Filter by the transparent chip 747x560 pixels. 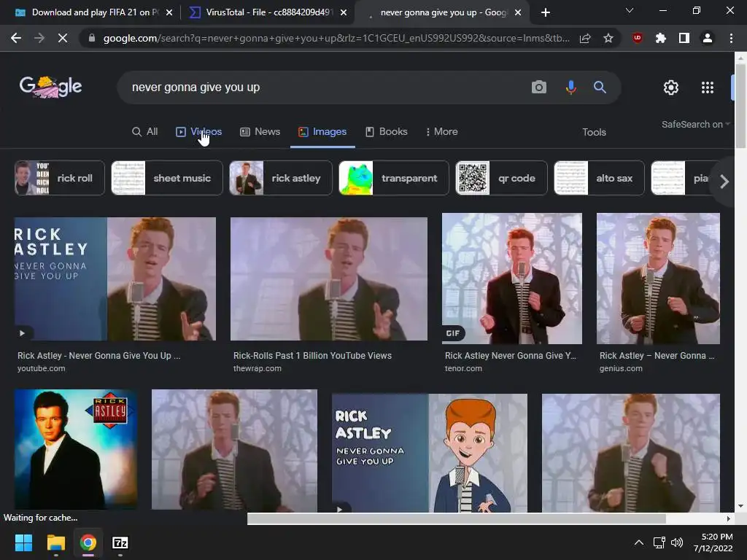pos(393,178)
